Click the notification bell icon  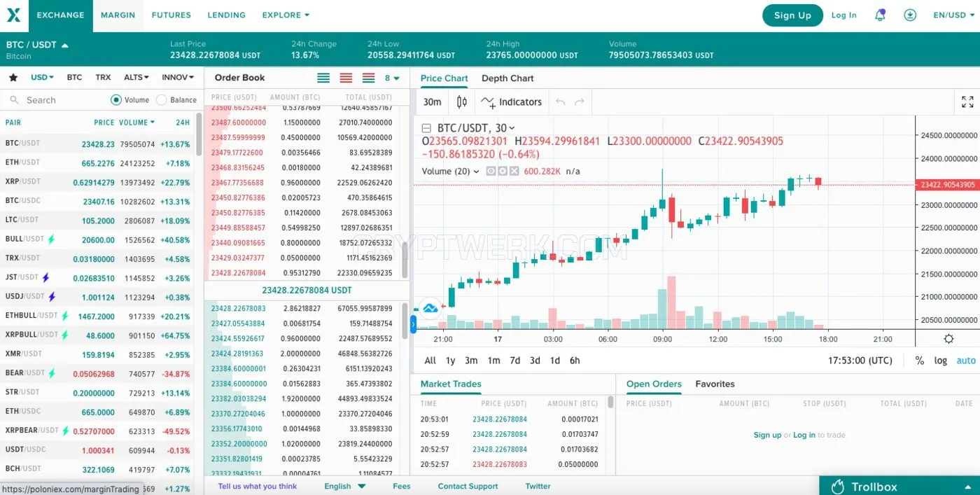tap(880, 15)
